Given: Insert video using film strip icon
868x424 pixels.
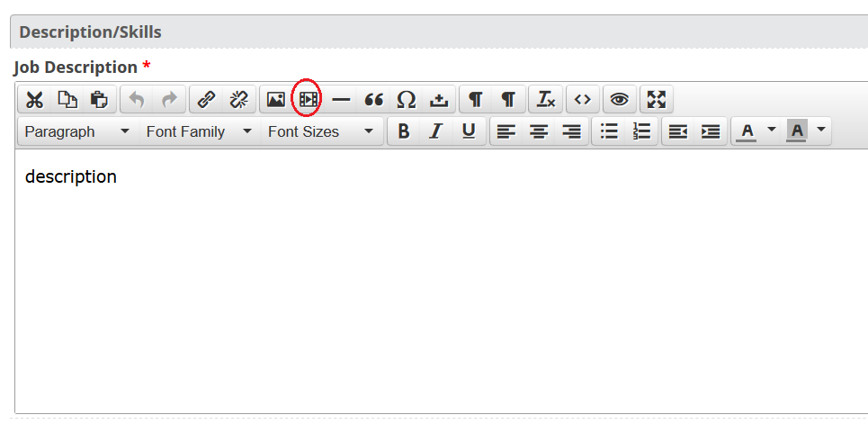Looking at the screenshot, I should 309,100.
